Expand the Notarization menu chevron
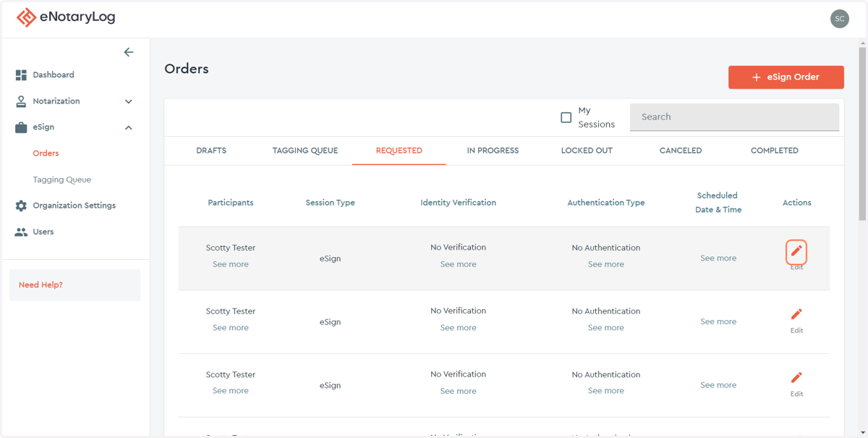868x438 pixels. coord(129,101)
